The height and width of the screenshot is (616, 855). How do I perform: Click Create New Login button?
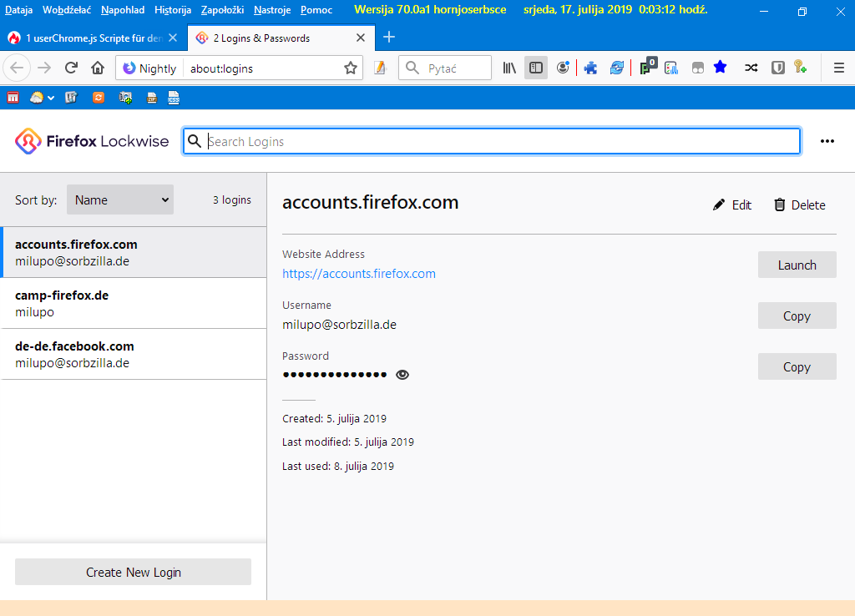click(133, 572)
